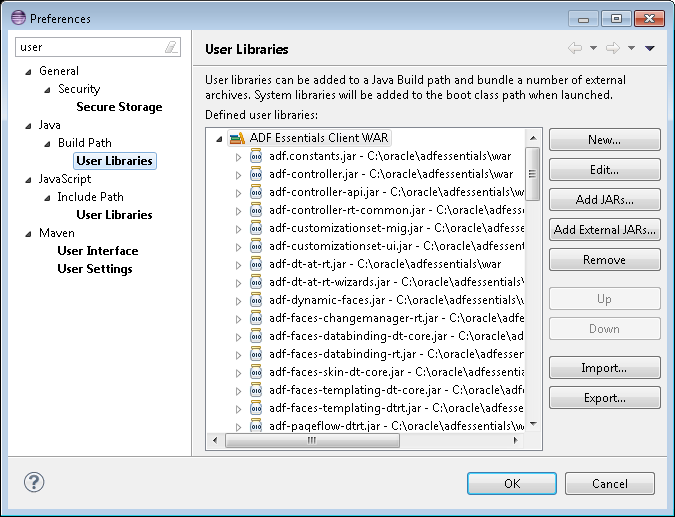Collapse the JavaScript tree node
675x517 pixels.
pos(28,180)
